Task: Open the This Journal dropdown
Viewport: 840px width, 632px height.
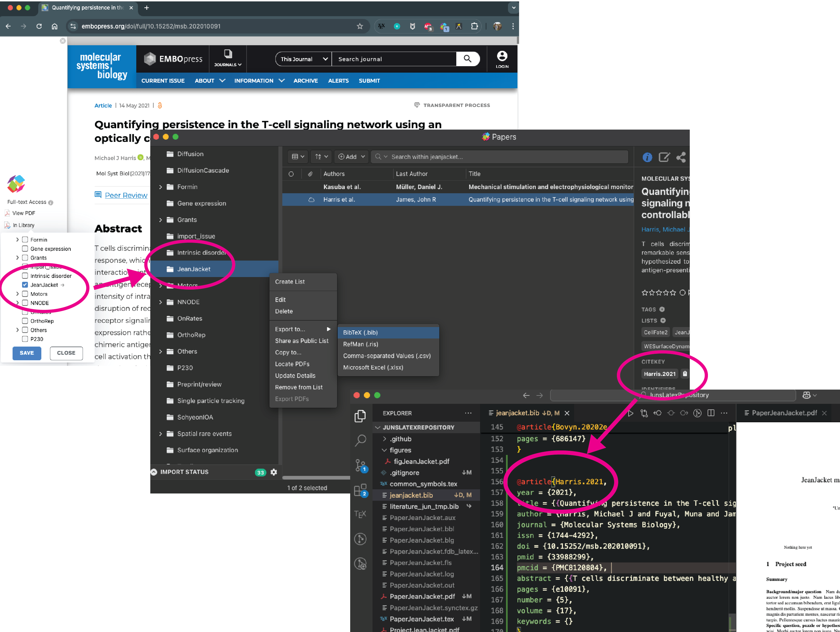Action: click(304, 59)
